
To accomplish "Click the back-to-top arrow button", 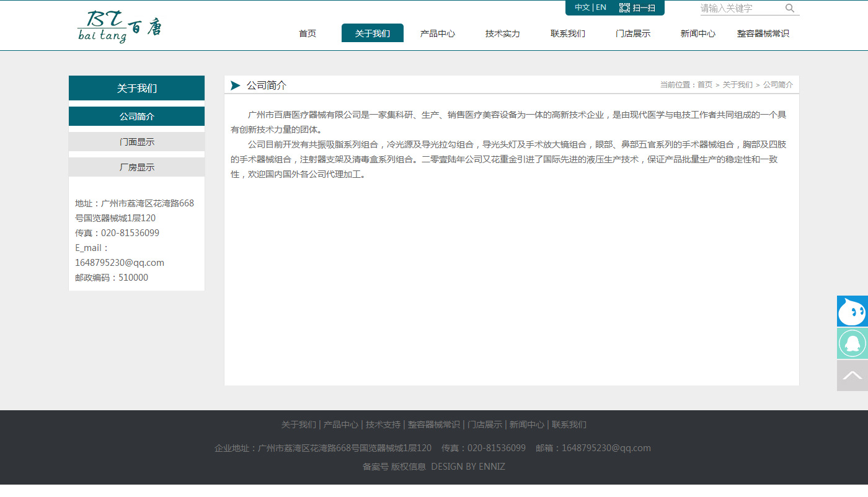I will (x=852, y=376).
